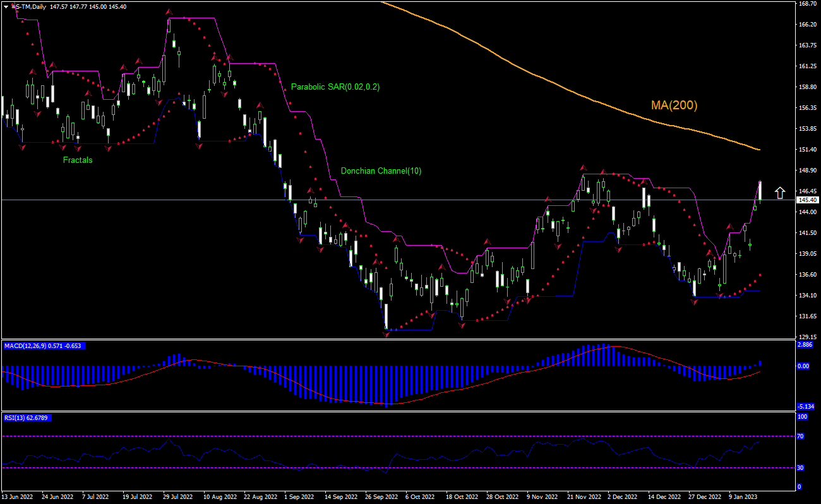Click the orange MA(200) label
This screenshot has height=504, width=821.
[x=674, y=105]
